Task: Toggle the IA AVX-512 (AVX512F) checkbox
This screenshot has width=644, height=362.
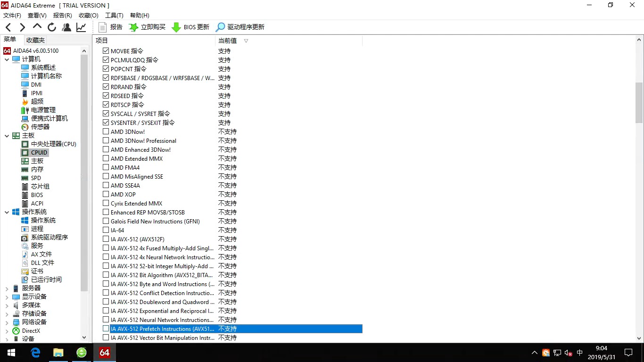Action: [x=106, y=239]
